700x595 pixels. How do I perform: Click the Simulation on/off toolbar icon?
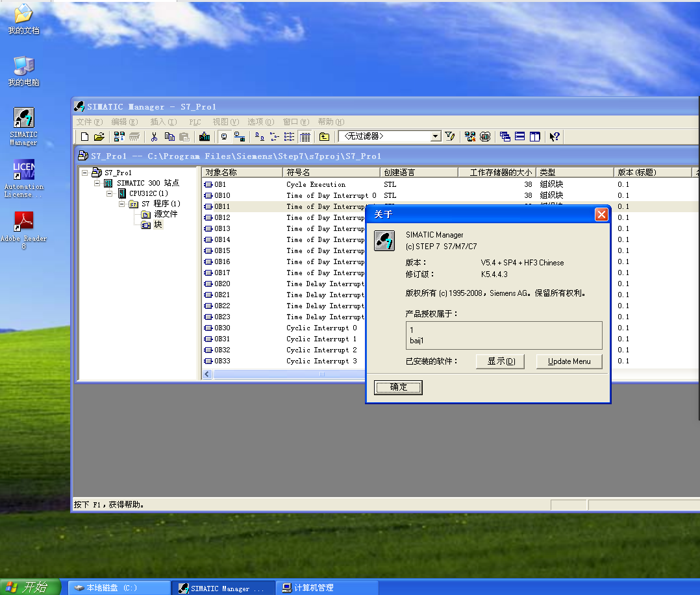485,136
